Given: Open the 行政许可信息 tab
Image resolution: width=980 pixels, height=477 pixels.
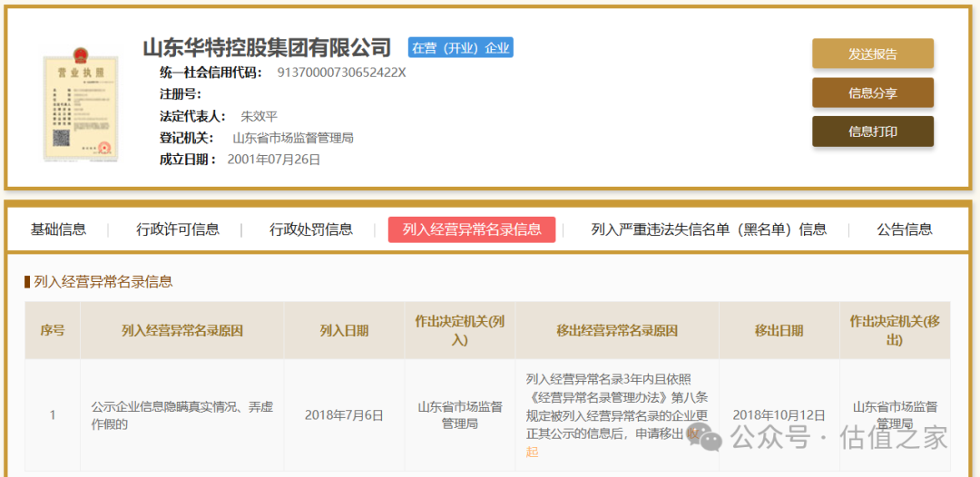Looking at the screenshot, I should pos(178,229).
